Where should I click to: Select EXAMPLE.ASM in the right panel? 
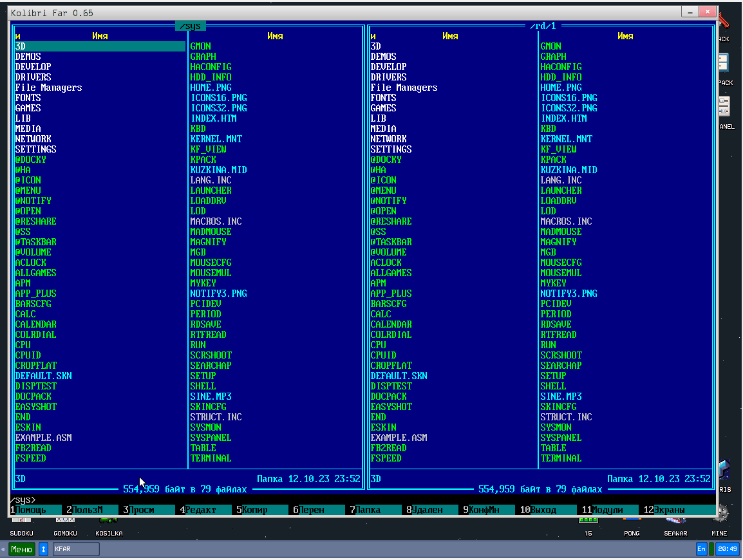(x=399, y=438)
